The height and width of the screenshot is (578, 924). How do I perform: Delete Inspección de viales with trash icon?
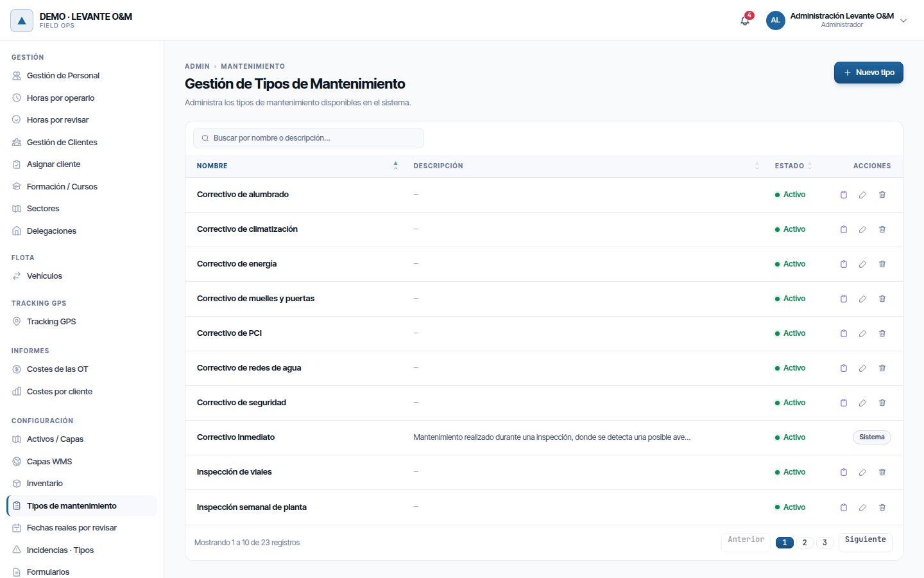click(x=882, y=472)
